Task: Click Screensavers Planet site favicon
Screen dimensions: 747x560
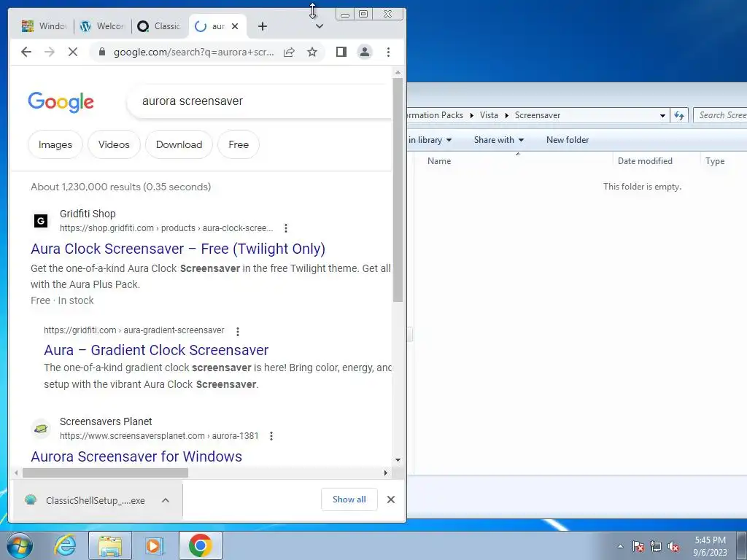Action: pos(41,429)
